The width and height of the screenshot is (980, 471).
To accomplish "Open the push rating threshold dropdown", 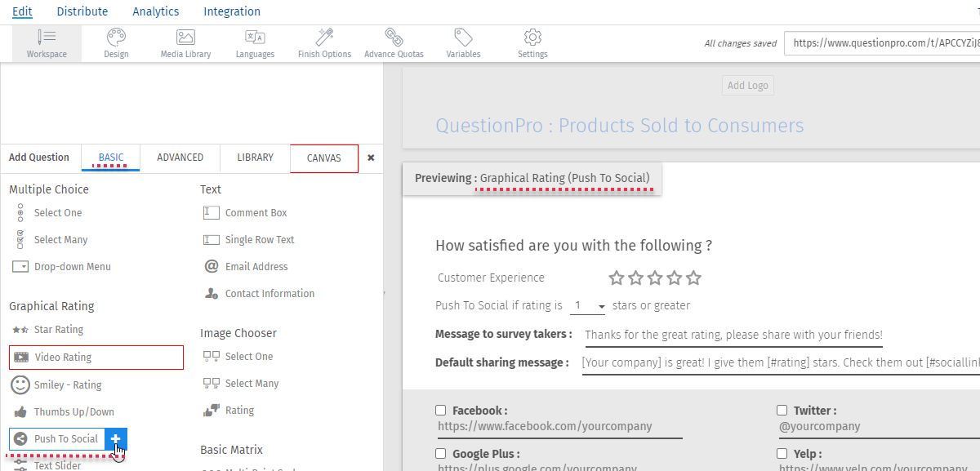I will pos(587,305).
